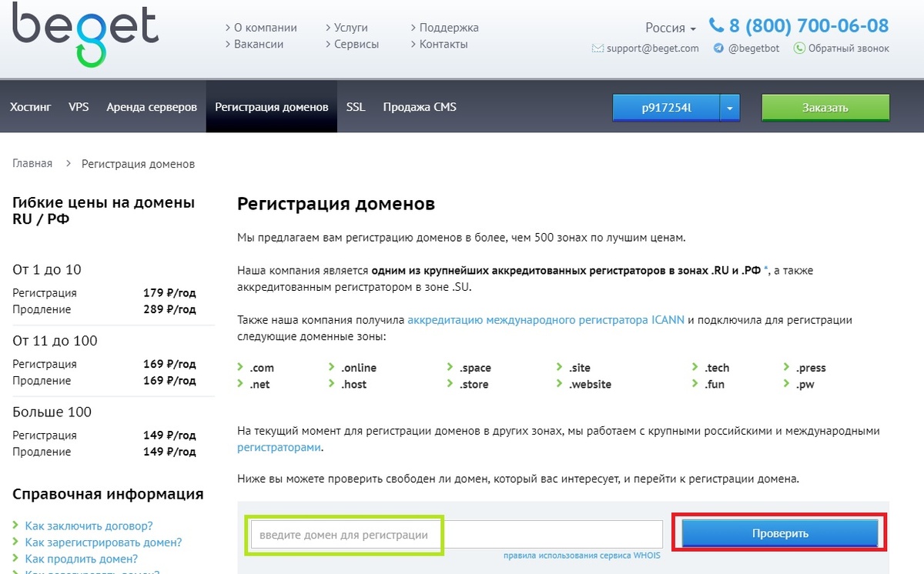924x574 pixels.
Task: Open the Аренда серверов menu item
Action: pyautogui.click(x=152, y=107)
